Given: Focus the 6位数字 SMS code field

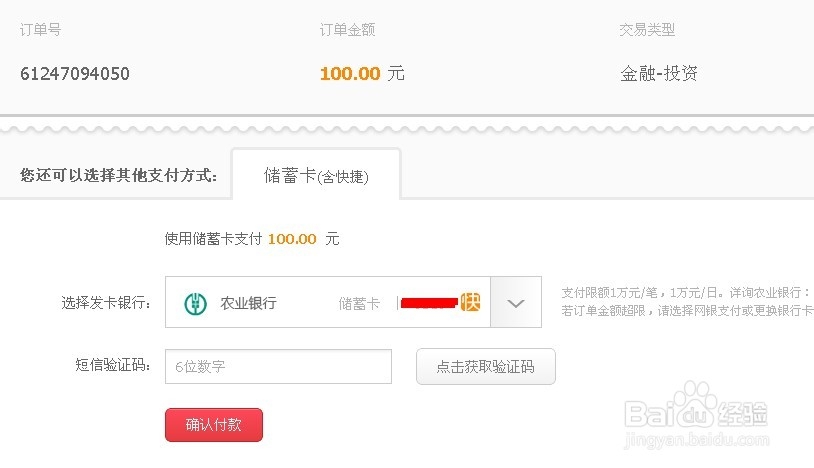Looking at the screenshot, I should [278, 366].
